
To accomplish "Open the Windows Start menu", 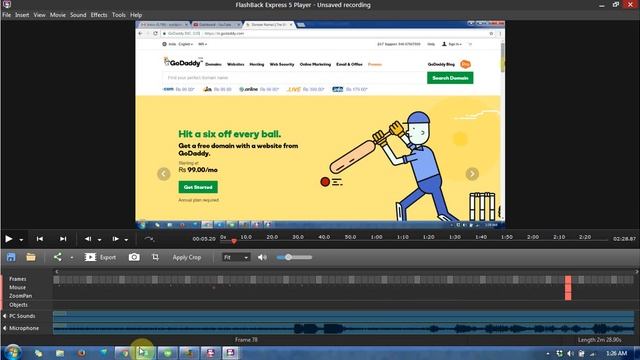I will click(x=12, y=353).
